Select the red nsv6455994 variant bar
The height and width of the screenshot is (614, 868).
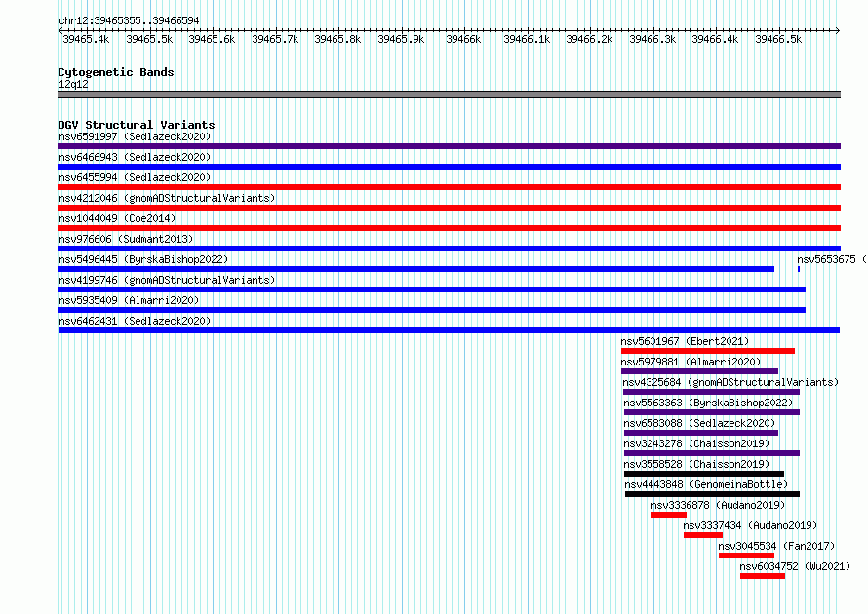coord(449,187)
